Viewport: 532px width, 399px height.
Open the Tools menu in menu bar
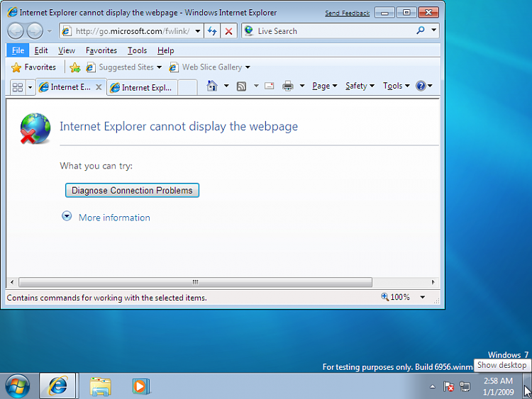pos(137,50)
